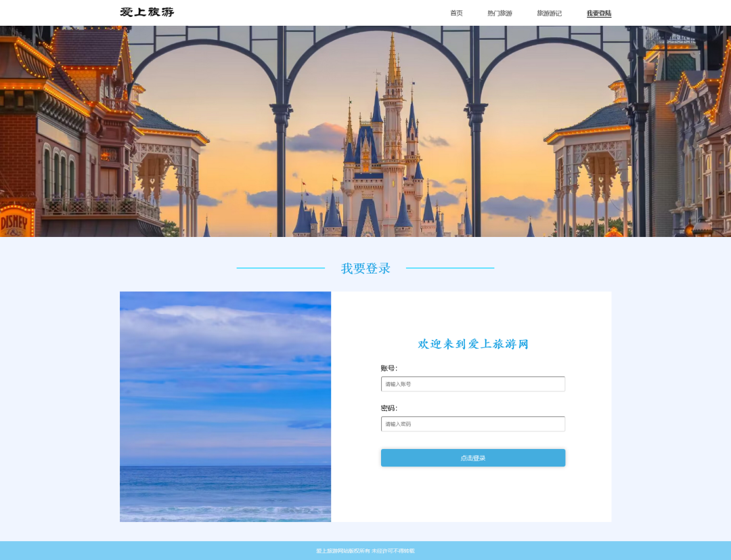Screen dimensions: 731x560
Task: Click the decorative line right of 我要登录
Action: 449,268
